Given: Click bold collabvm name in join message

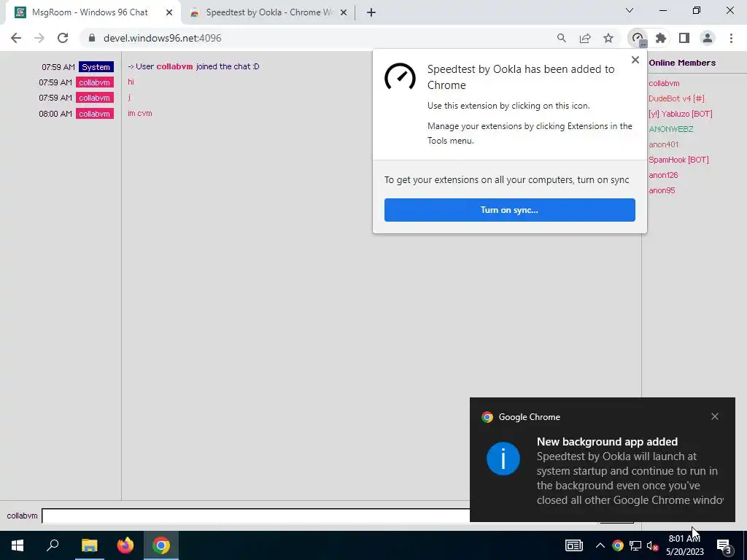Looking at the screenshot, I should tap(175, 66).
